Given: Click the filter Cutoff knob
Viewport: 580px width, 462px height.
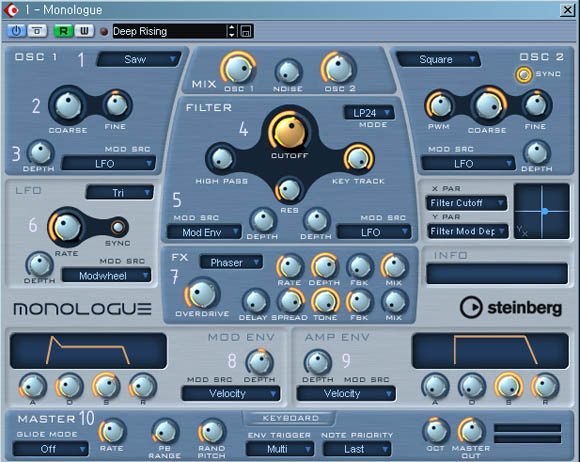Looking at the screenshot, I should [x=290, y=131].
